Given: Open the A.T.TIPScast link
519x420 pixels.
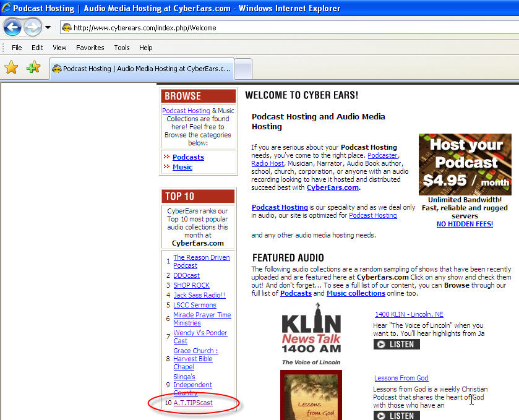Looking at the screenshot, I should (192, 403).
